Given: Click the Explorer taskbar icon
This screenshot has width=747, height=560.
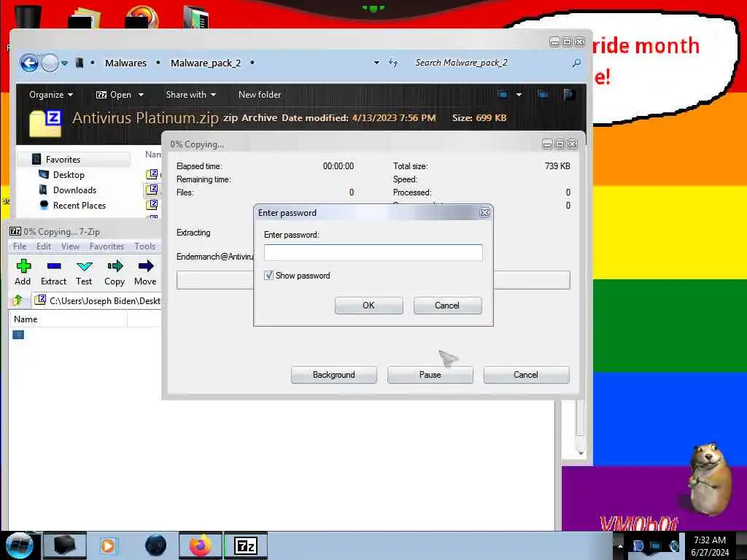Looking at the screenshot, I should [65, 545].
